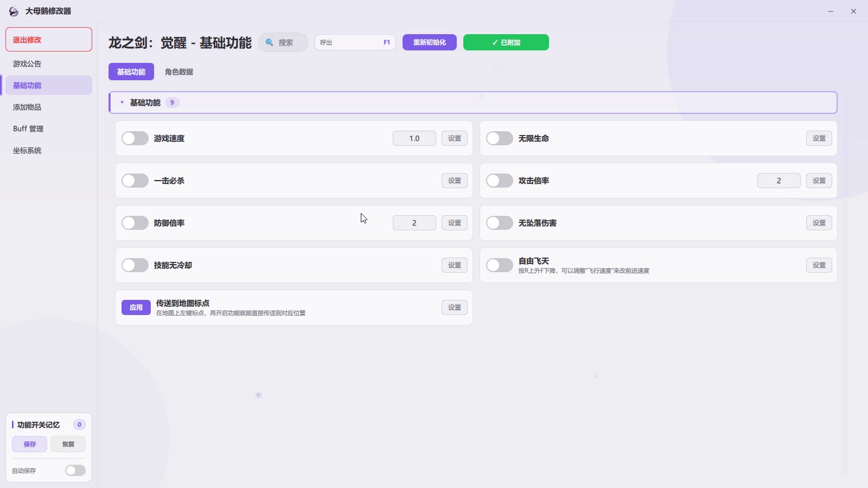
Task: Toggle the 攻击倍率 switch
Action: click(x=500, y=181)
